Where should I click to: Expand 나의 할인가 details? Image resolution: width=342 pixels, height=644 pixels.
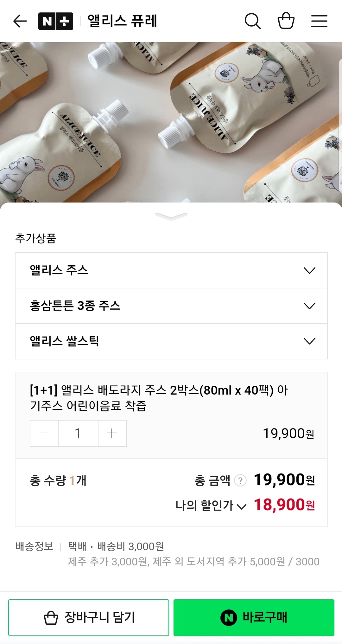211,506
